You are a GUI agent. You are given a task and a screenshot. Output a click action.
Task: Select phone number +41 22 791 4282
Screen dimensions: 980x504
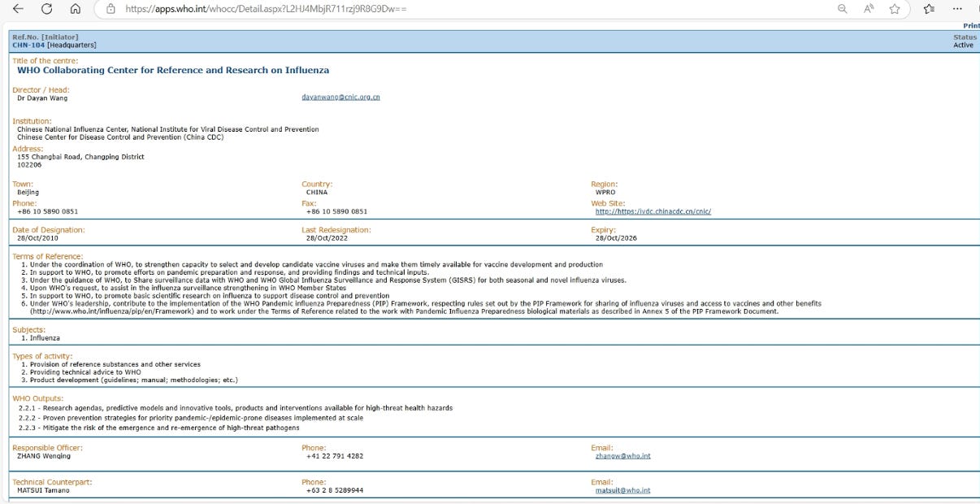point(335,456)
